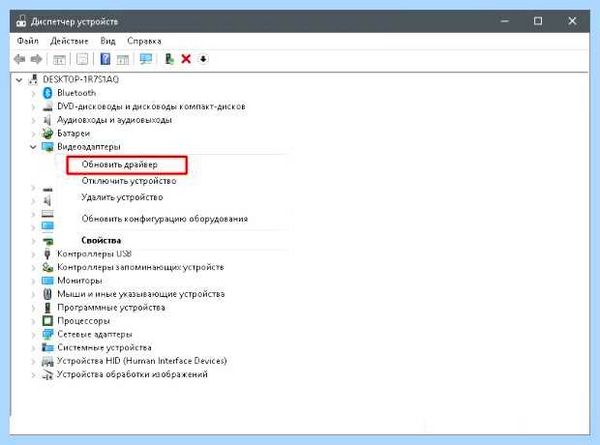Collapse the Видеоадаптеры category
Image resolution: width=600 pixels, height=445 pixels.
click(33, 147)
